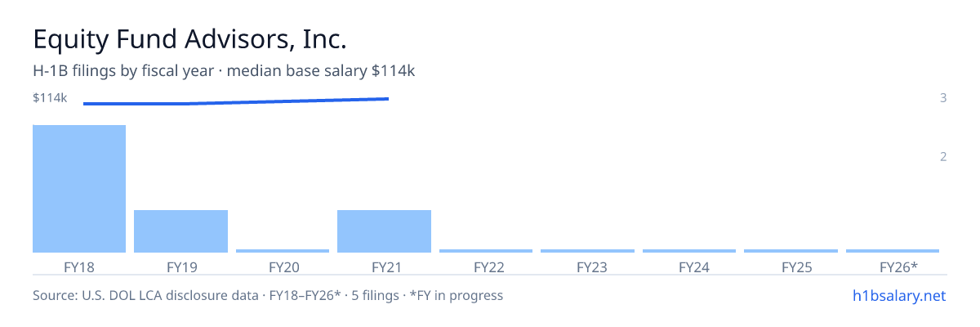Select the FY21 filings bar
The image size is (980, 327).
[x=384, y=231]
